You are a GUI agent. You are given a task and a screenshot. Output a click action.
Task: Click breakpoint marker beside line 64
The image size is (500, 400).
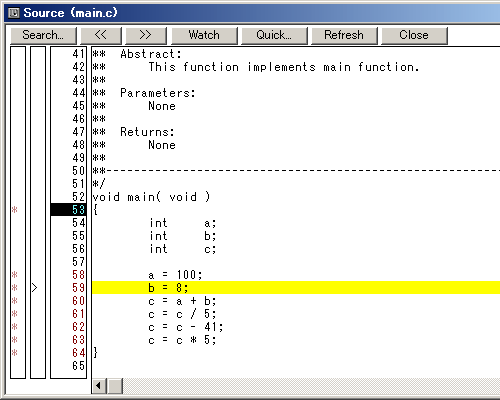(x=15, y=353)
